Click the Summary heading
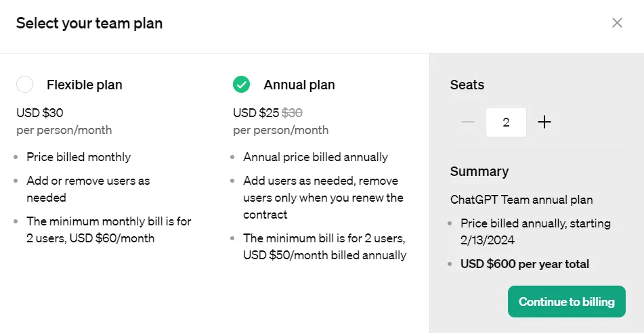Screen dimensions: 644x333 [x=479, y=171]
